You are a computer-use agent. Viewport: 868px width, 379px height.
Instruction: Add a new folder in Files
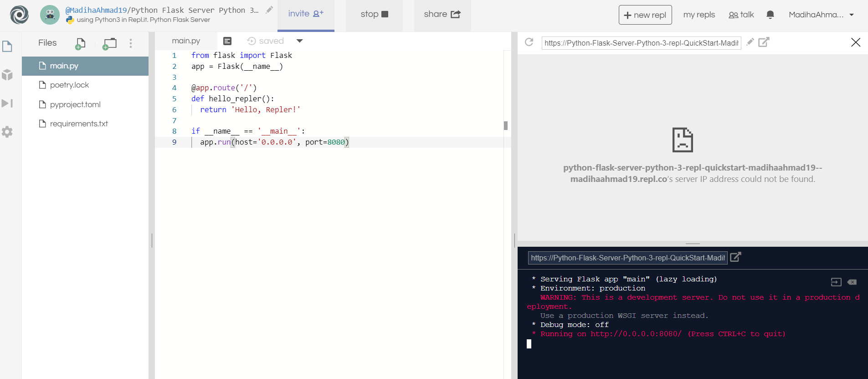tap(109, 43)
